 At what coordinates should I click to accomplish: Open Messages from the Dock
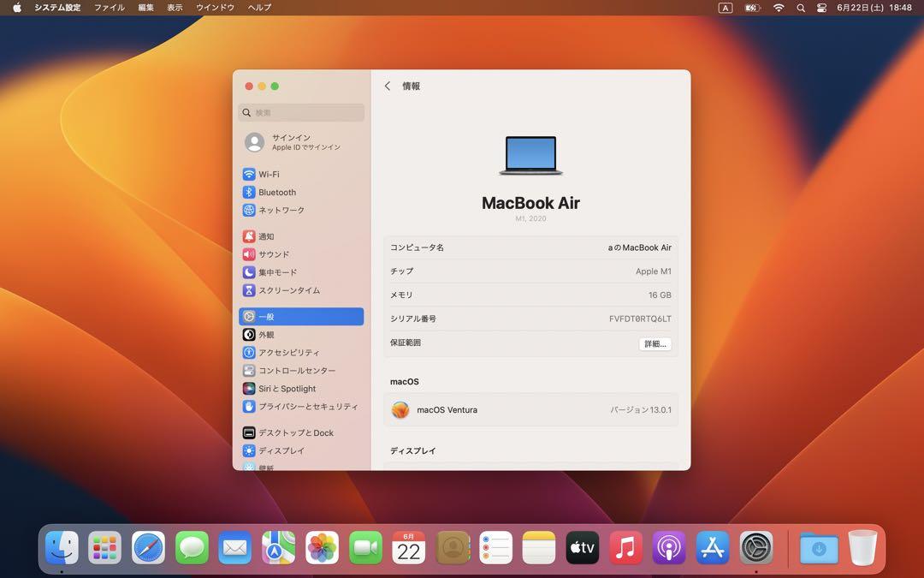[192, 548]
